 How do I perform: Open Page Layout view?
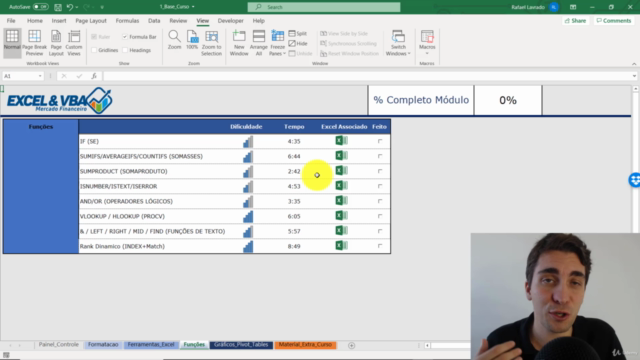pyautogui.click(x=56, y=43)
